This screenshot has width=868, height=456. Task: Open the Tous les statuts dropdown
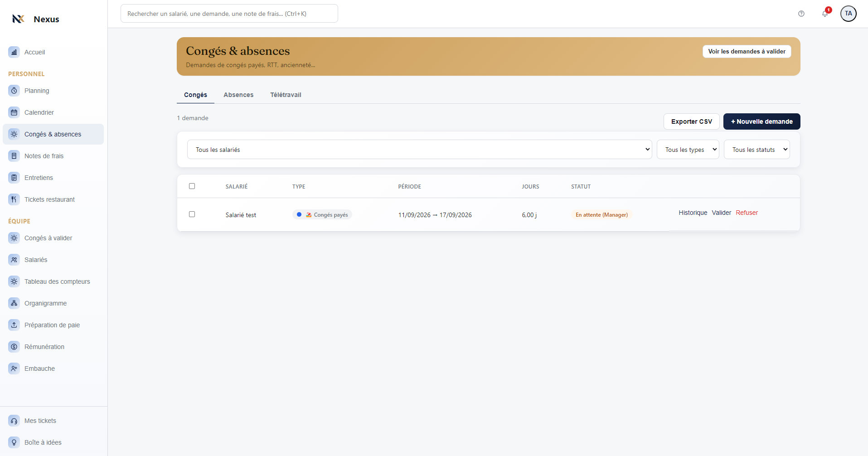[x=757, y=150]
